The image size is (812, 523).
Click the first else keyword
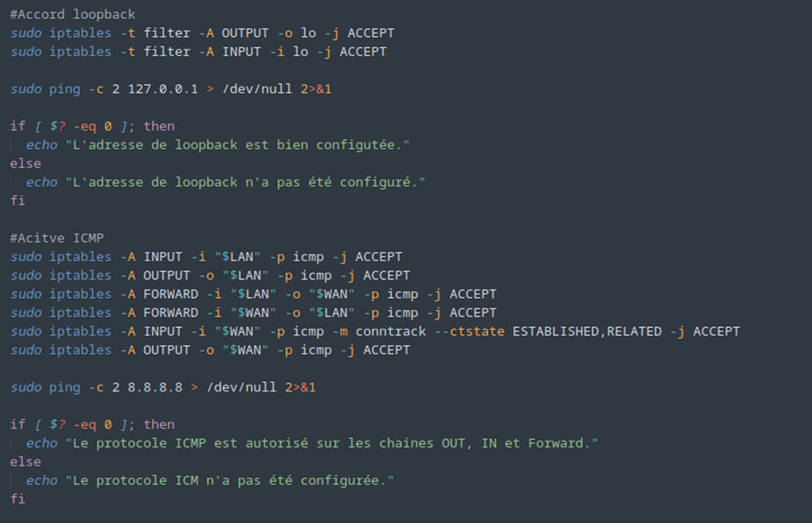[26, 164]
